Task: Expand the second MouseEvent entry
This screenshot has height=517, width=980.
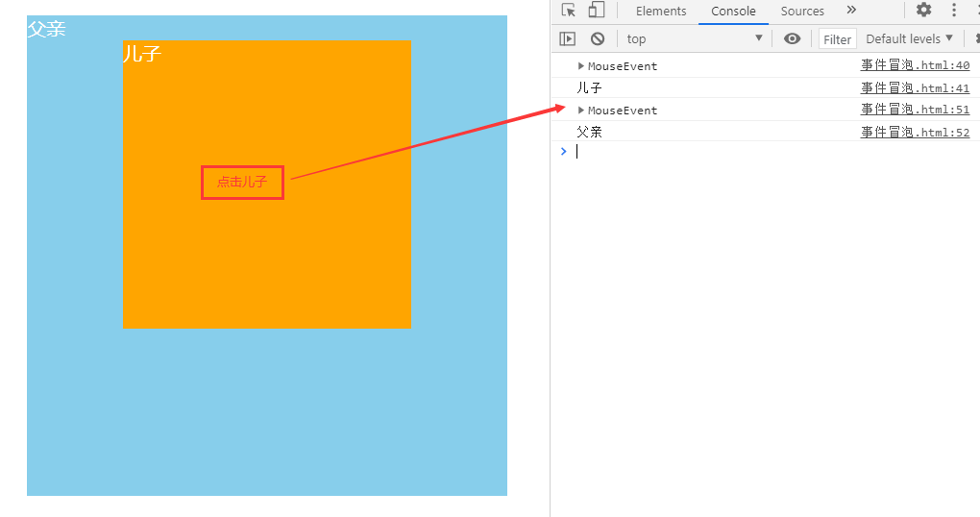Action: 580,111
